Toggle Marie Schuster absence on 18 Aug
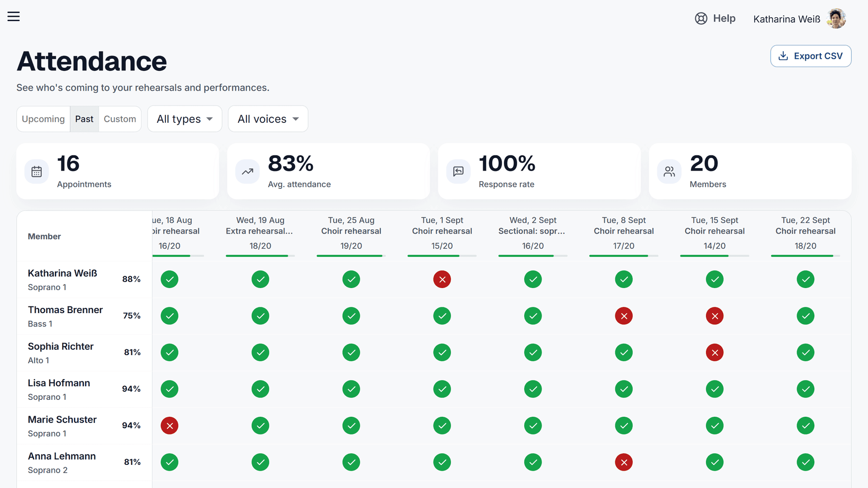The image size is (868, 488). click(169, 426)
